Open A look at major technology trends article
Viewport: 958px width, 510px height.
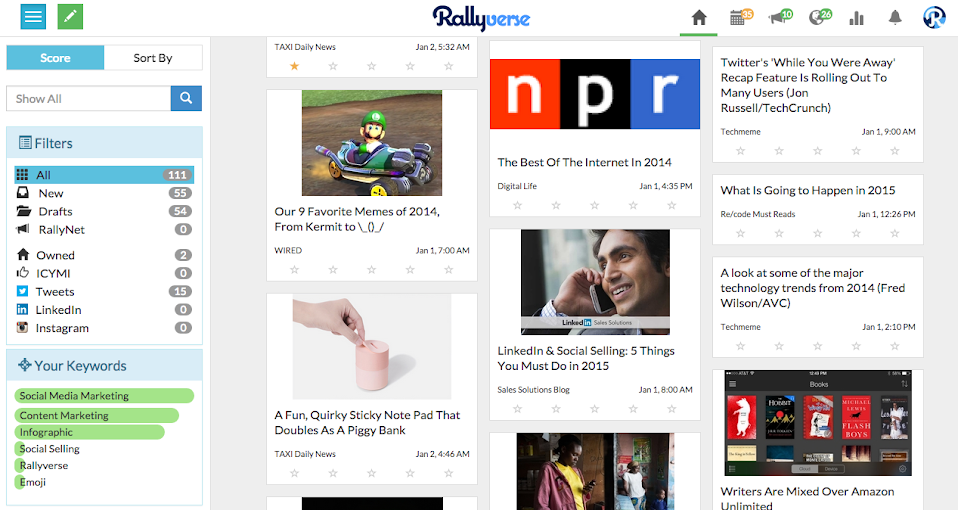coord(813,288)
